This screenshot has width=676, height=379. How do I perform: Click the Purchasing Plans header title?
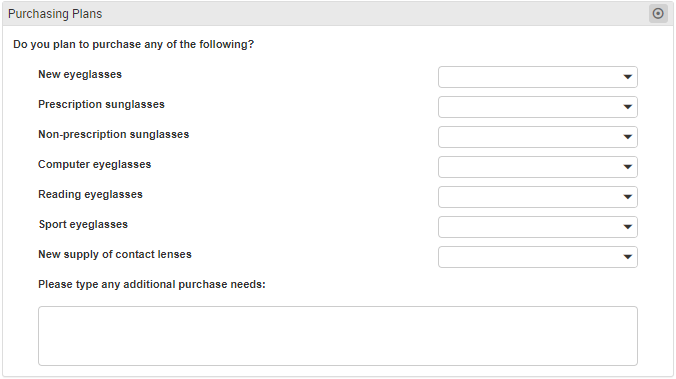(x=55, y=14)
